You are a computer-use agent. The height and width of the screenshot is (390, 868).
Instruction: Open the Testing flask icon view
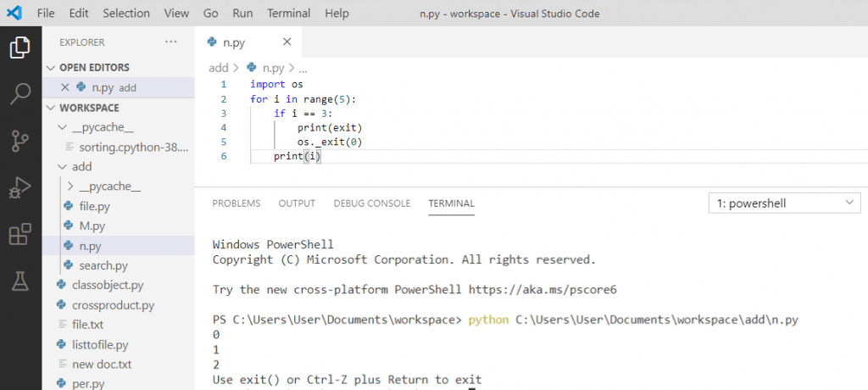(x=20, y=281)
